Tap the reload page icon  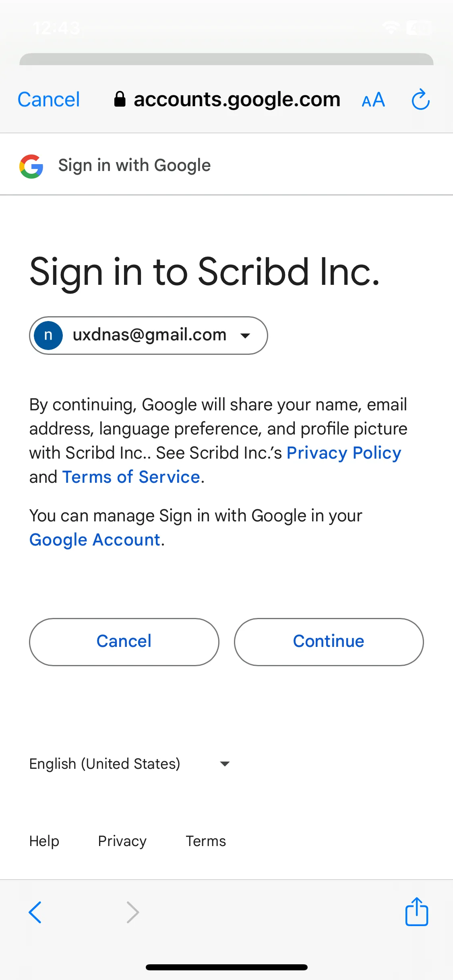tap(420, 99)
